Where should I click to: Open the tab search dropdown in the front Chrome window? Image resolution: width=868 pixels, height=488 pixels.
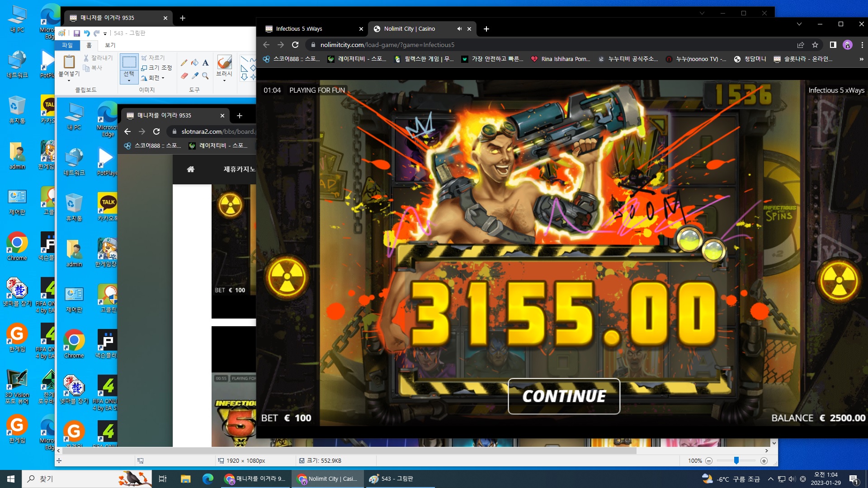pos(799,24)
